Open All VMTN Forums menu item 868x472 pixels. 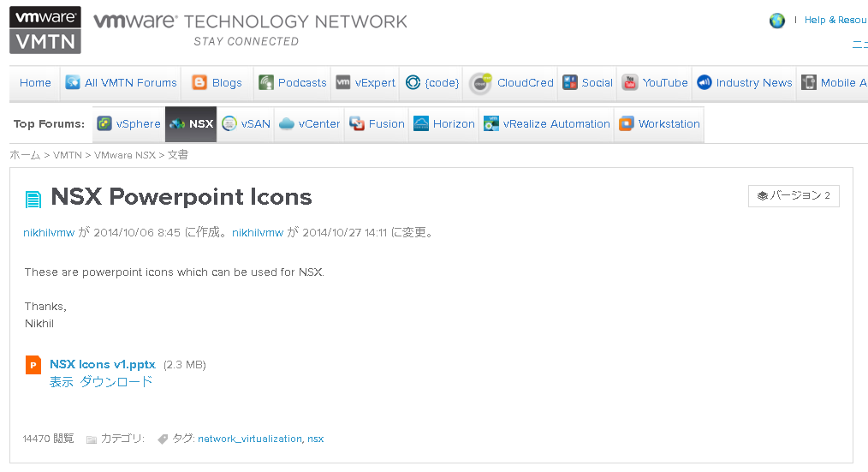pyautogui.click(x=130, y=82)
